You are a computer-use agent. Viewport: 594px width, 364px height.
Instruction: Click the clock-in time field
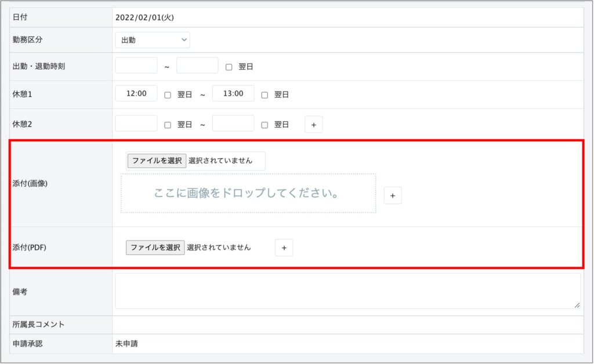pos(136,66)
